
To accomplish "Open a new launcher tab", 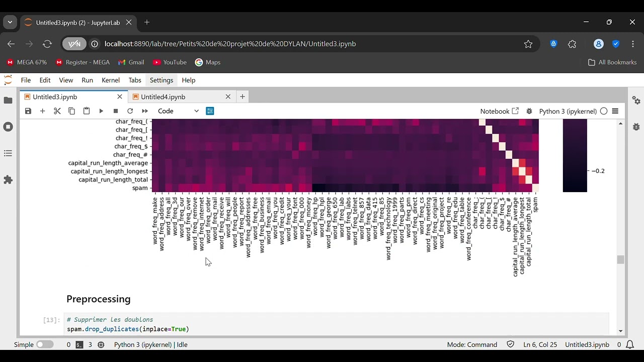I will 243,97.
